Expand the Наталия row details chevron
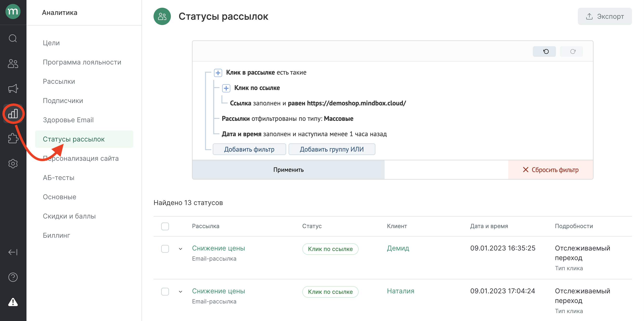This screenshot has width=644, height=321. tap(180, 291)
